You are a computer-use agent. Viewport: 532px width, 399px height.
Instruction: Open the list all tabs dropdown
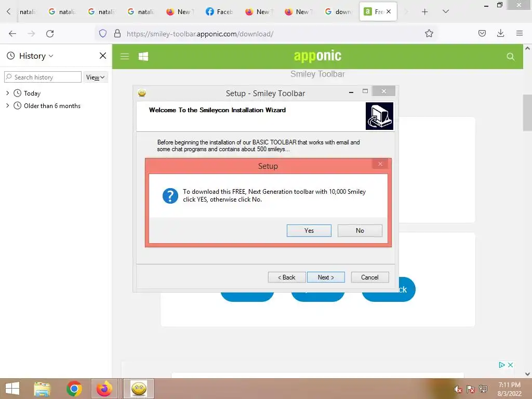446,11
